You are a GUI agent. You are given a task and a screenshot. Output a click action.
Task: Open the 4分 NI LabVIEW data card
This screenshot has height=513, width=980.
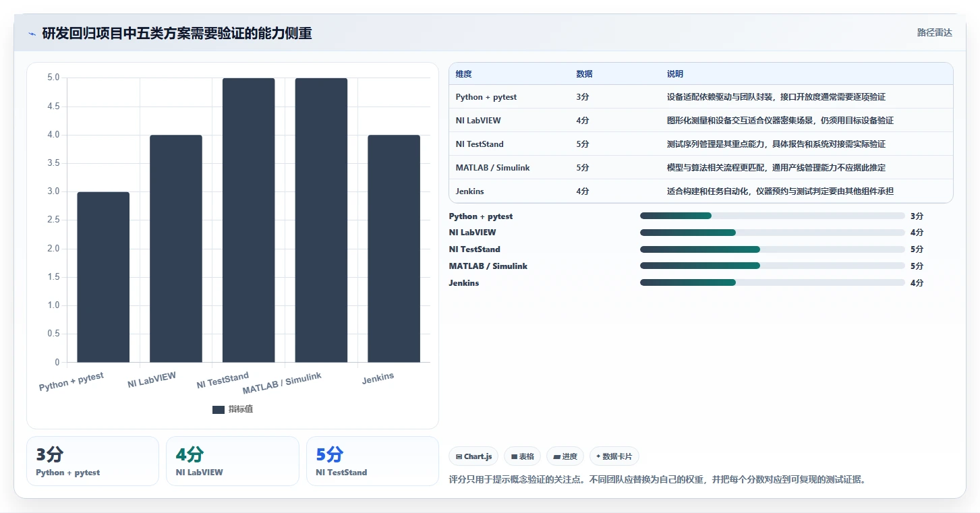tap(232, 461)
